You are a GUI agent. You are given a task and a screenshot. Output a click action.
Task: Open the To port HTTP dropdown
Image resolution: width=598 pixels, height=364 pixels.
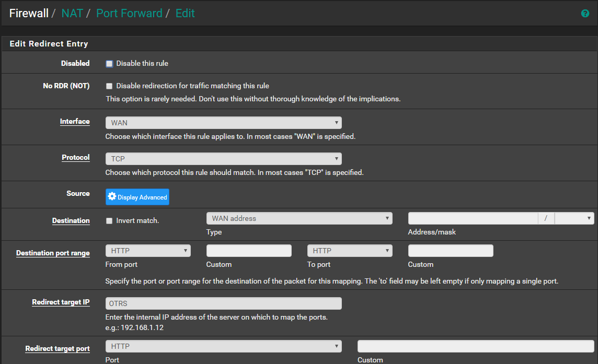tap(350, 251)
